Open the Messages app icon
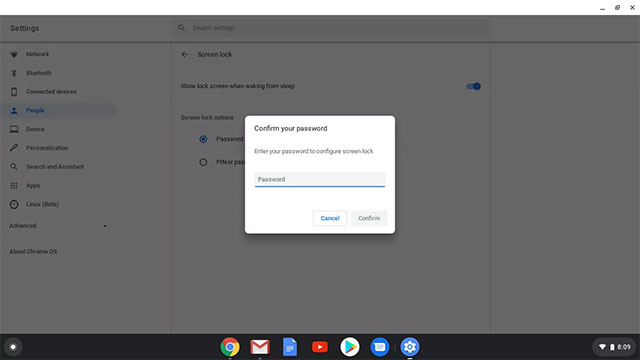This screenshot has width=640, height=360. click(380, 347)
